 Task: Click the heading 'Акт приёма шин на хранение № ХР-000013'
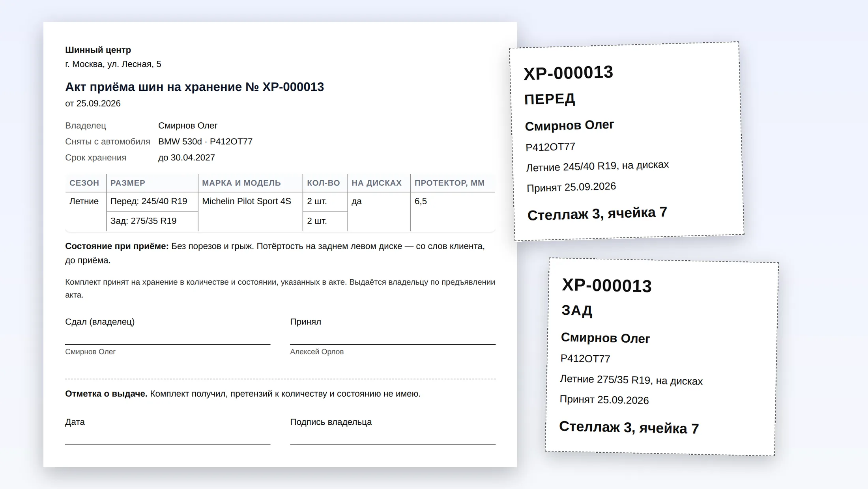pyautogui.click(x=195, y=87)
